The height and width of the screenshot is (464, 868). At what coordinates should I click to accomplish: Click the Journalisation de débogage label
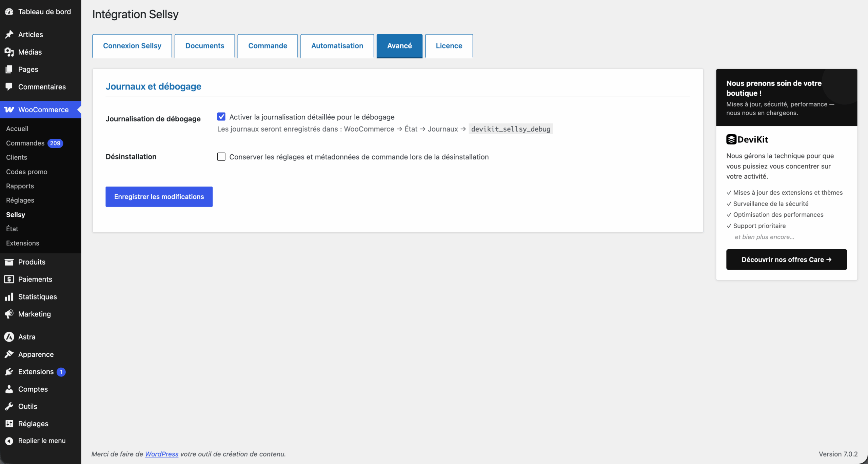153,119
